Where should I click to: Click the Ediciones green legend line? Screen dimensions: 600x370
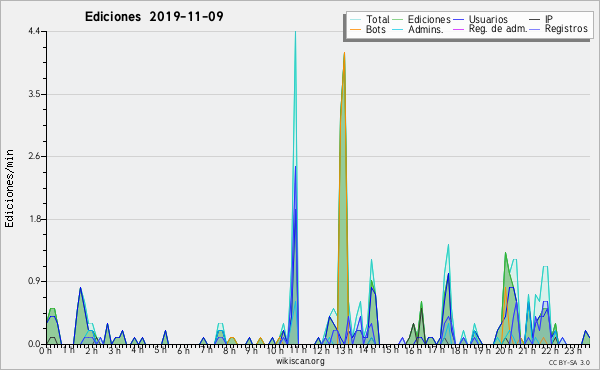tap(398, 20)
